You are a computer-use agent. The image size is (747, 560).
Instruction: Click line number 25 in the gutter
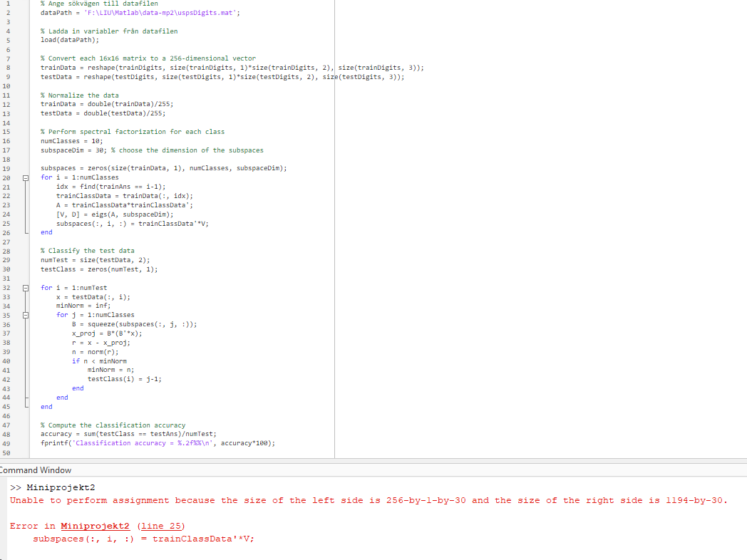[6, 222]
